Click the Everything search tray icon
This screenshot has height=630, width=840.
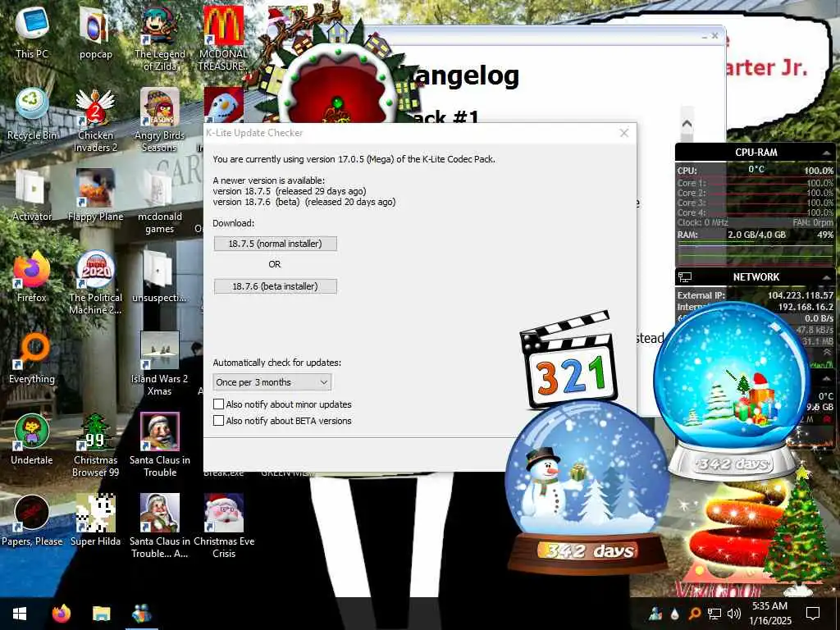pos(694,614)
